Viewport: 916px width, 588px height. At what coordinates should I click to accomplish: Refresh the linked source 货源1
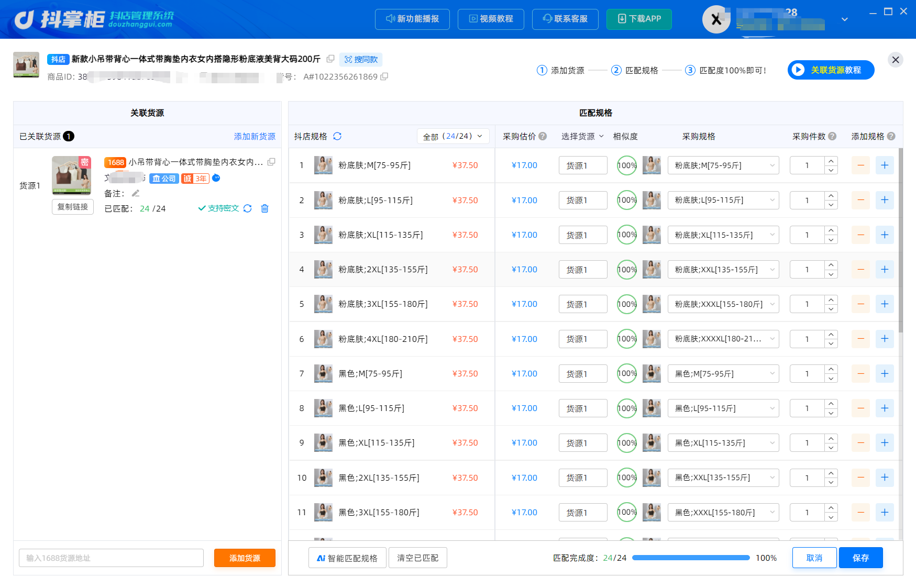tap(248, 208)
